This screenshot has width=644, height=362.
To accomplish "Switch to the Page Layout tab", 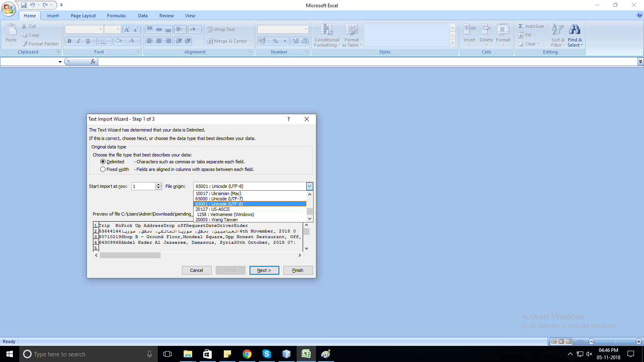I will (x=83, y=16).
